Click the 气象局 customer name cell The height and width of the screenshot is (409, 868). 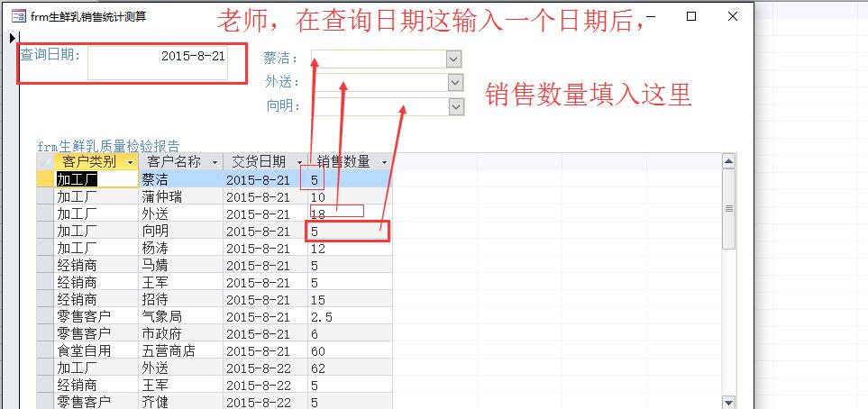point(180,316)
